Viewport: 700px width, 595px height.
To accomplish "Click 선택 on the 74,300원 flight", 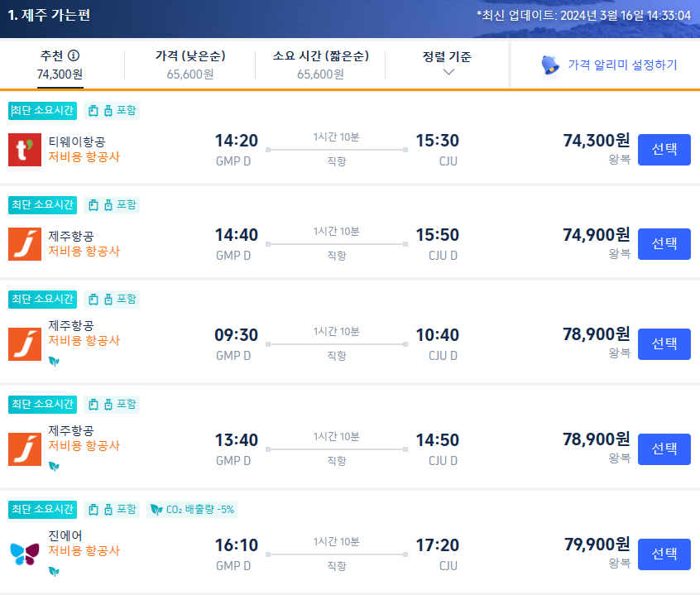I will pos(665,150).
